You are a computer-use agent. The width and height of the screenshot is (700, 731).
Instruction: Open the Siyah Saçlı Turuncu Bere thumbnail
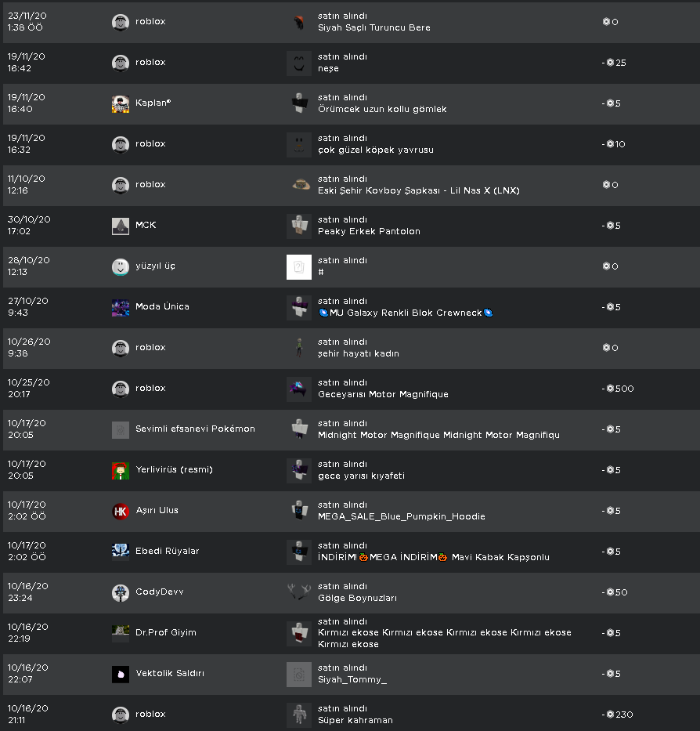click(299, 22)
